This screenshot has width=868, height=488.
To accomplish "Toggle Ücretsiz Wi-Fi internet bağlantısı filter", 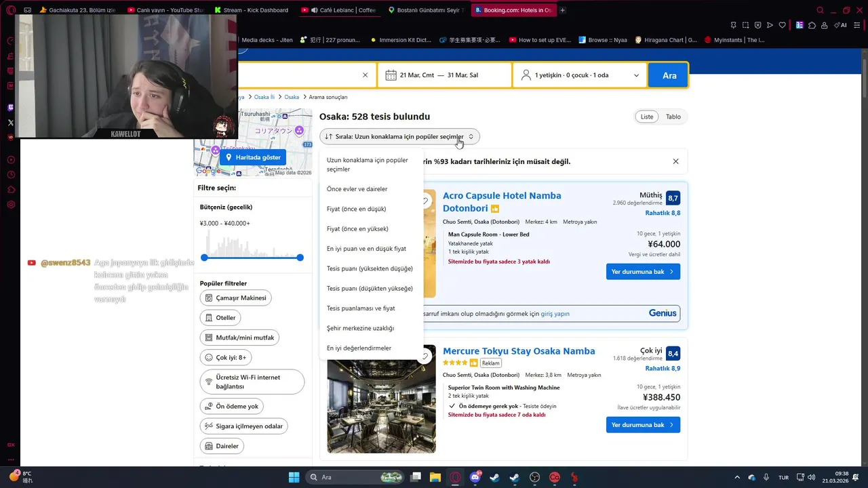I will click(x=252, y=382).
